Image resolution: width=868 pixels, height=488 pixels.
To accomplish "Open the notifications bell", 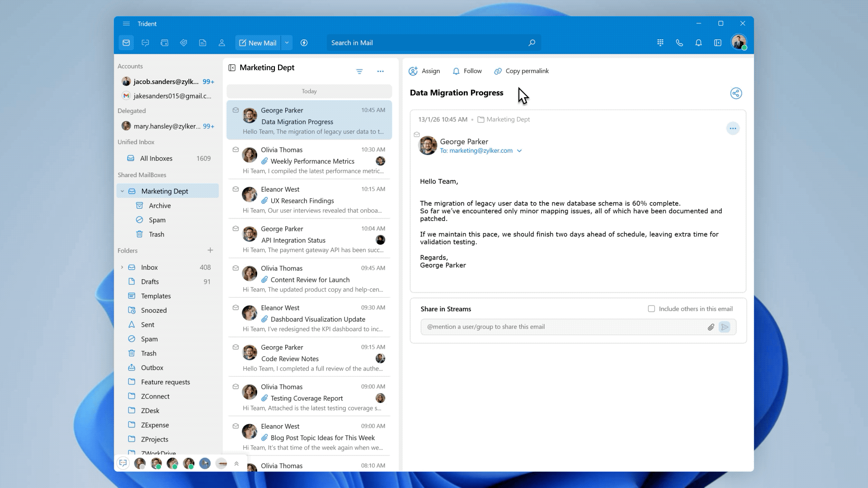I will 698,43.
